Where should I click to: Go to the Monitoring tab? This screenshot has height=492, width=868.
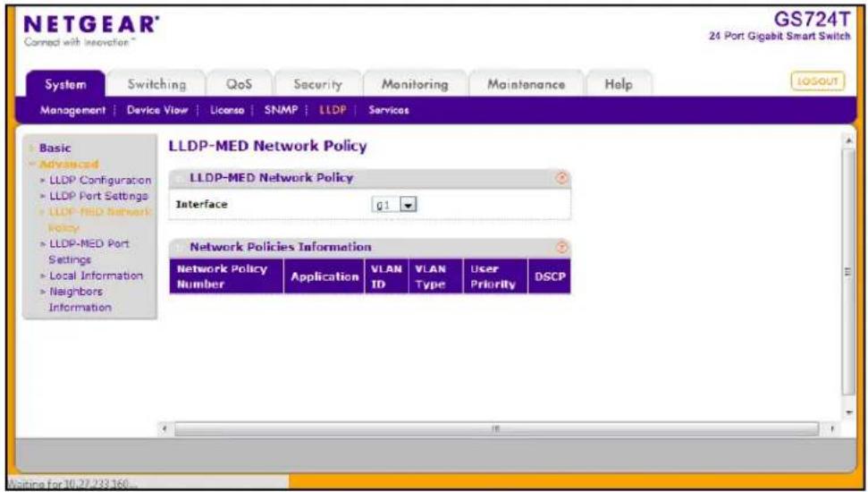pyautogui.click(x=415, y=85)
